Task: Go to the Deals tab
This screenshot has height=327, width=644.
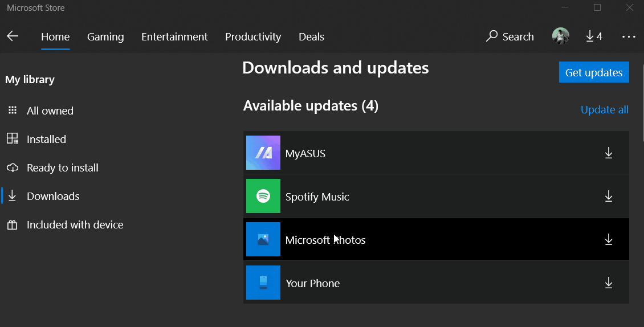Action: (x=311, y=37)
